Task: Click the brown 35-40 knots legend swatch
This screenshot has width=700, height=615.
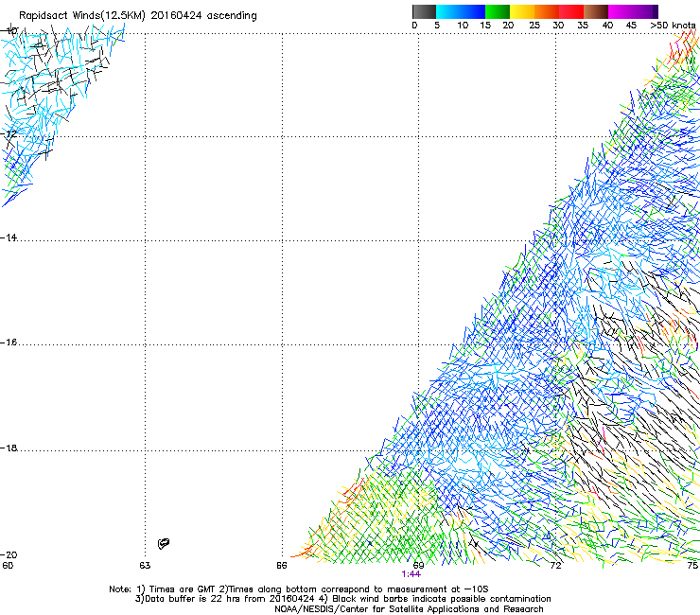Action: pos(596,11)
